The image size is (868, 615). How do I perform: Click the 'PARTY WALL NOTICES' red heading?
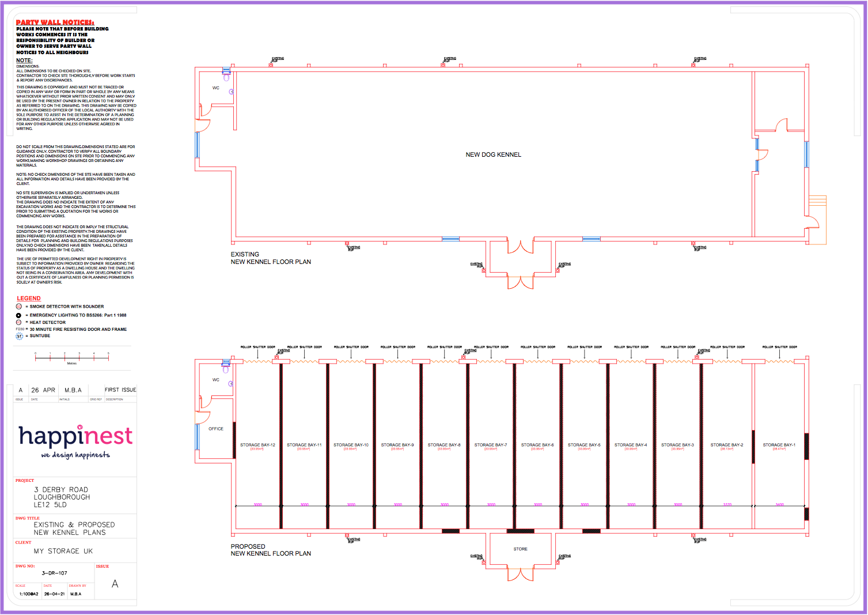[x=55, y=22]
